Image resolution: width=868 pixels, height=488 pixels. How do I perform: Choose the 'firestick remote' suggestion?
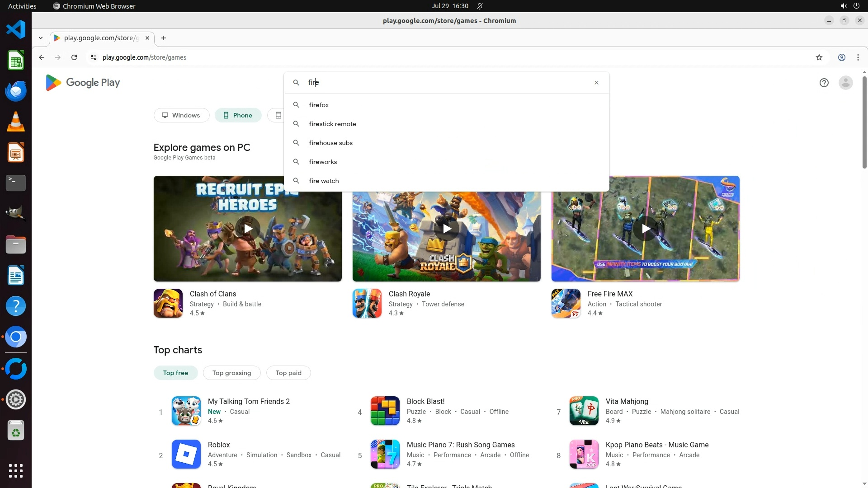332,124
